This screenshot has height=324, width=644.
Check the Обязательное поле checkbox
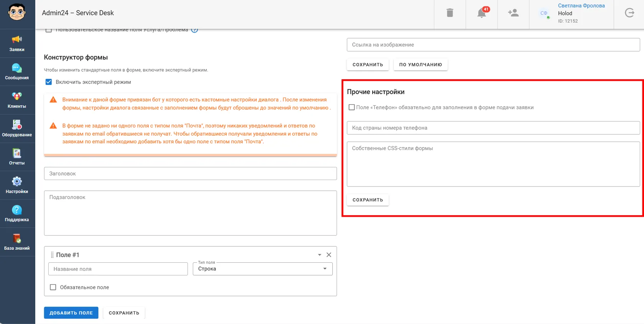click(53, 287)
